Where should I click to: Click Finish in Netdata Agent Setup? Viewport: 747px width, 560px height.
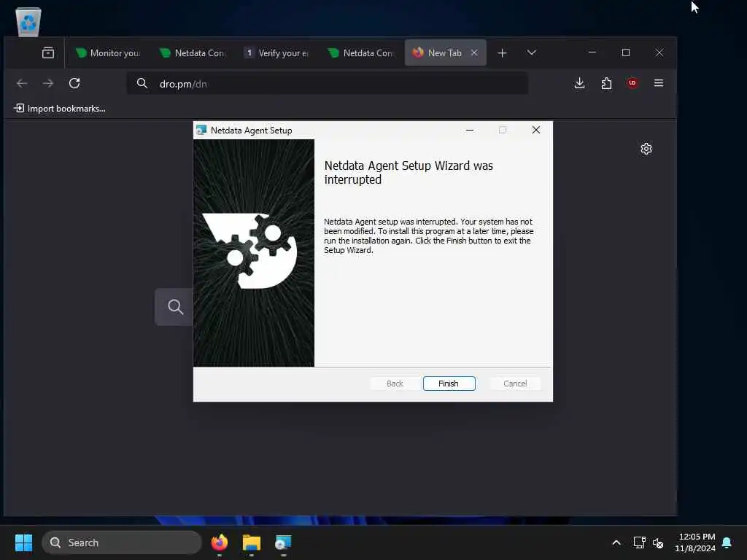tap(449, 384)
